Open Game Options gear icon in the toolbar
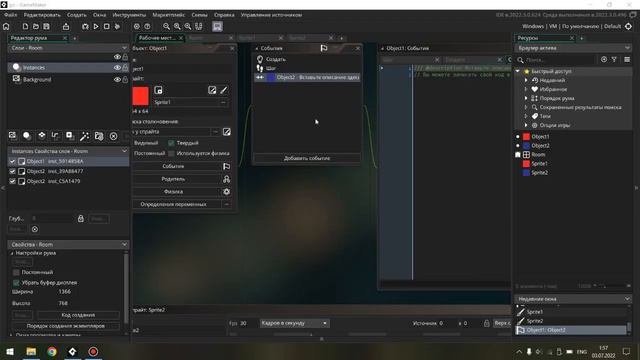 (137, 27)
